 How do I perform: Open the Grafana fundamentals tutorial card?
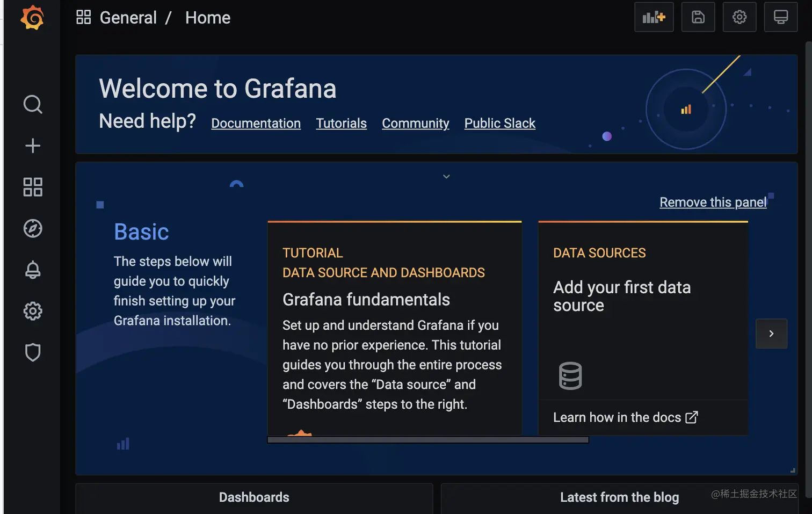pos(394,328)
